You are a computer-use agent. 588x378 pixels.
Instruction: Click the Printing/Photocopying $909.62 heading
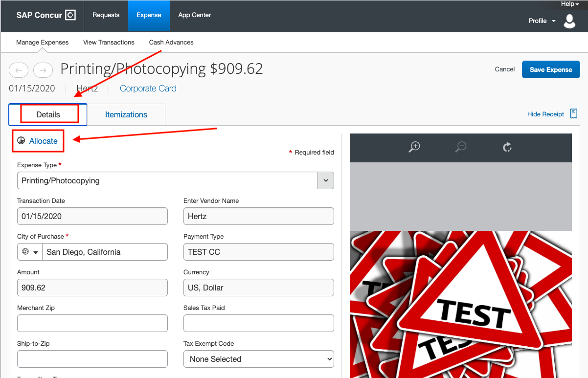coord(161,69)
